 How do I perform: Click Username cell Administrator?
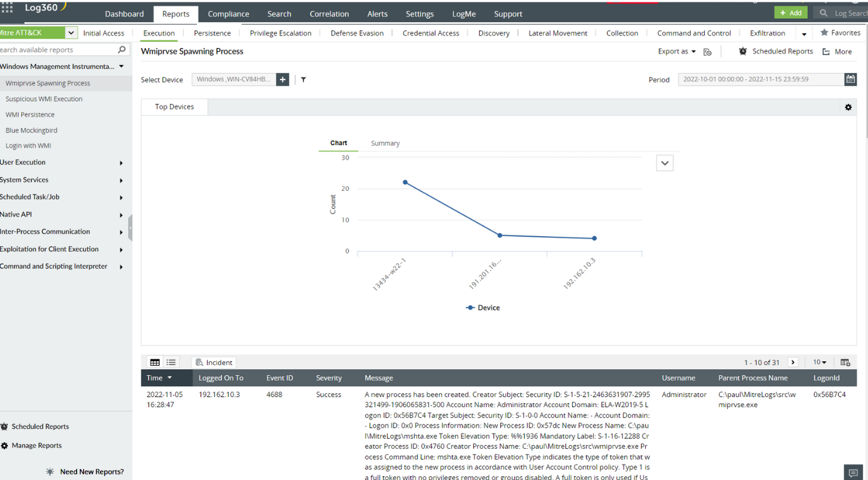(684, 394)
